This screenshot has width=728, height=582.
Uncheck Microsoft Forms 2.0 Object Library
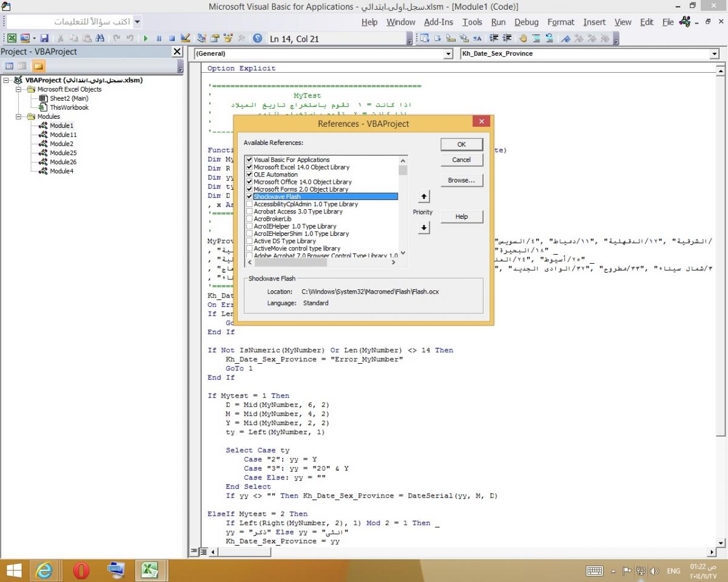[249, 189]
